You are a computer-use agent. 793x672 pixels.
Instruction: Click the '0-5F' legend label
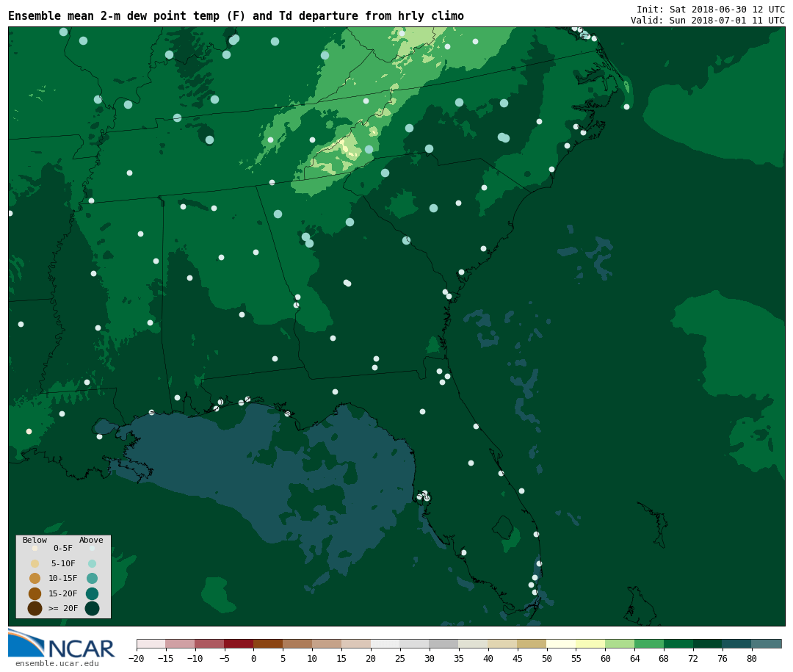tap(62, 548)
